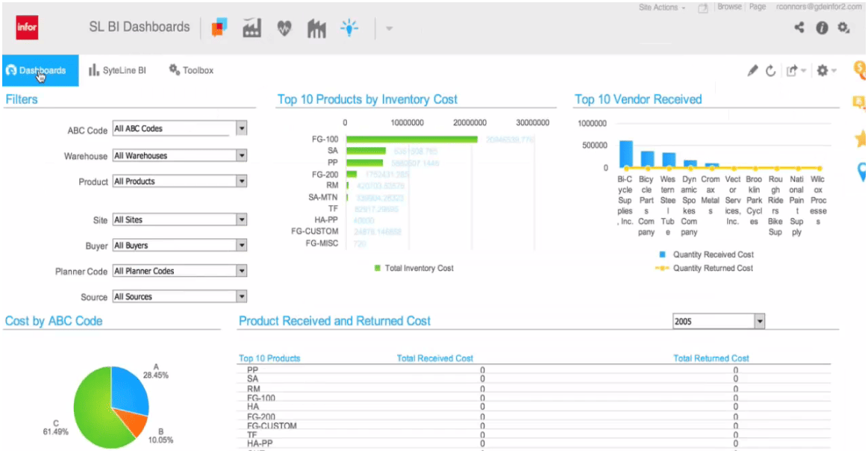Refresh the dashboard with the reload icon
868x453 pixels.
click(770, 71)
